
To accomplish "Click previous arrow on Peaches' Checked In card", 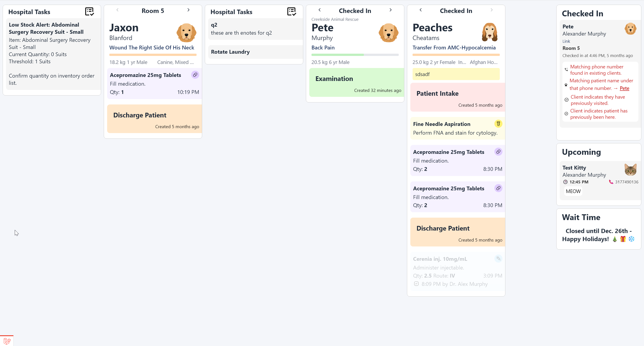I will (420, 10).
